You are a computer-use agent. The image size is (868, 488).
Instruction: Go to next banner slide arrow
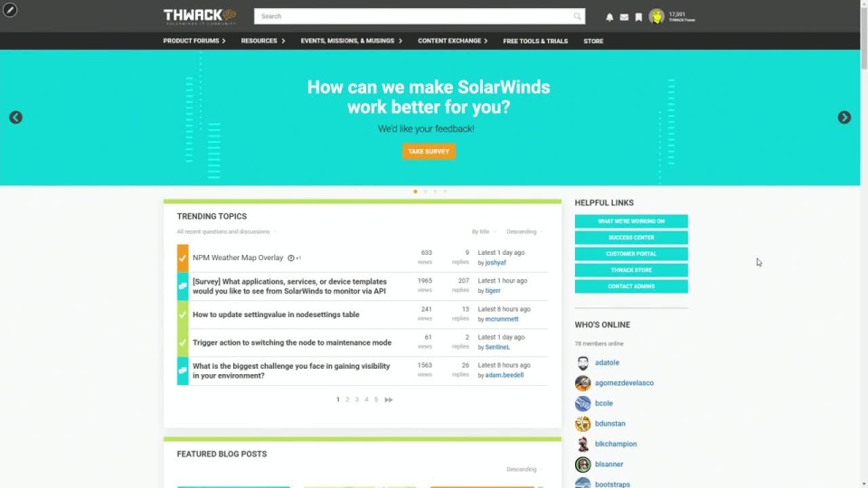(844, 117)
